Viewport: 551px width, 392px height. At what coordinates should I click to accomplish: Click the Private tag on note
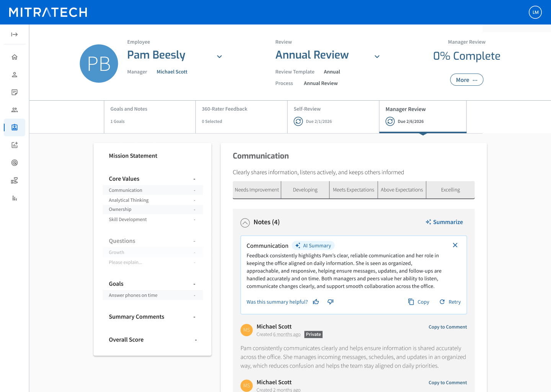tap(313, 334)
